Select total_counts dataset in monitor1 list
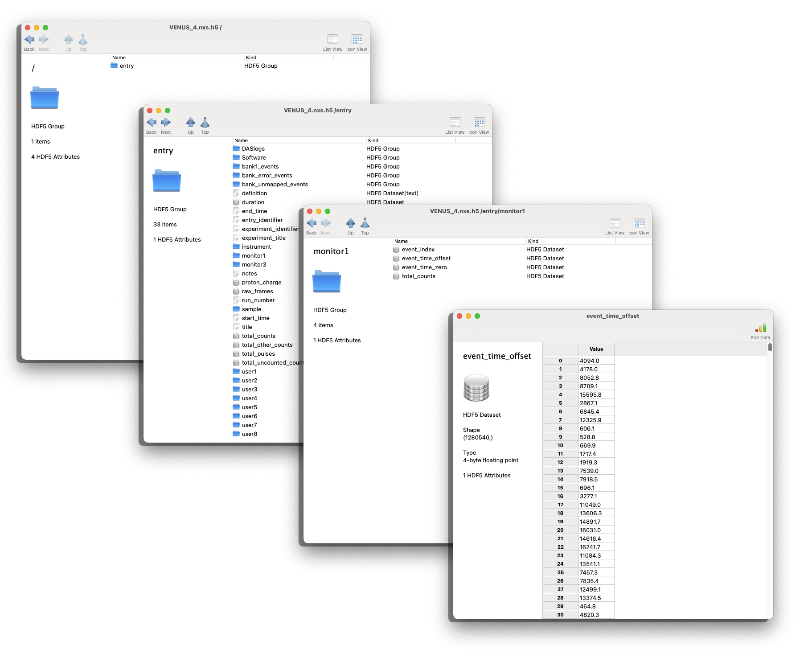 coord(418,276)
